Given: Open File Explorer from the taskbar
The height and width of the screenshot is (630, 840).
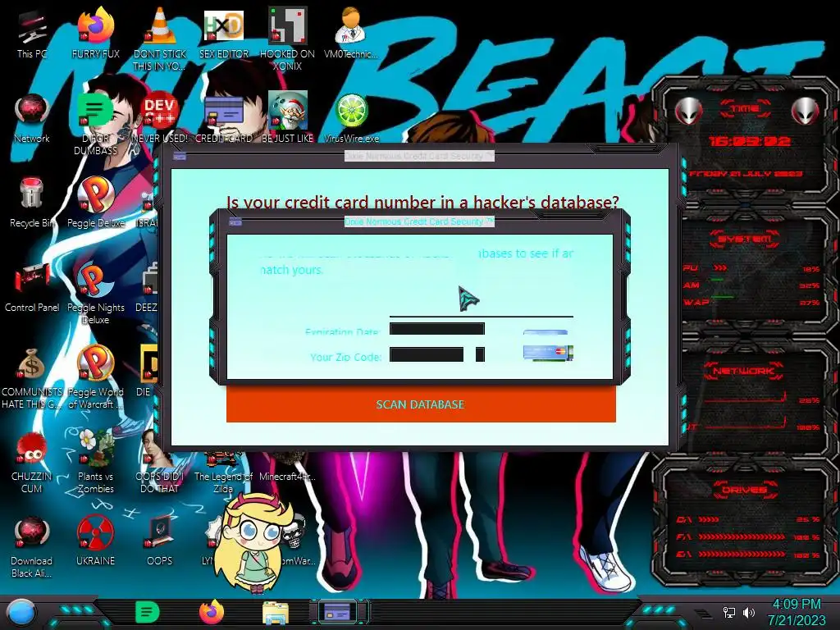Looking at the screenshot, I should [x=276, y=613].
